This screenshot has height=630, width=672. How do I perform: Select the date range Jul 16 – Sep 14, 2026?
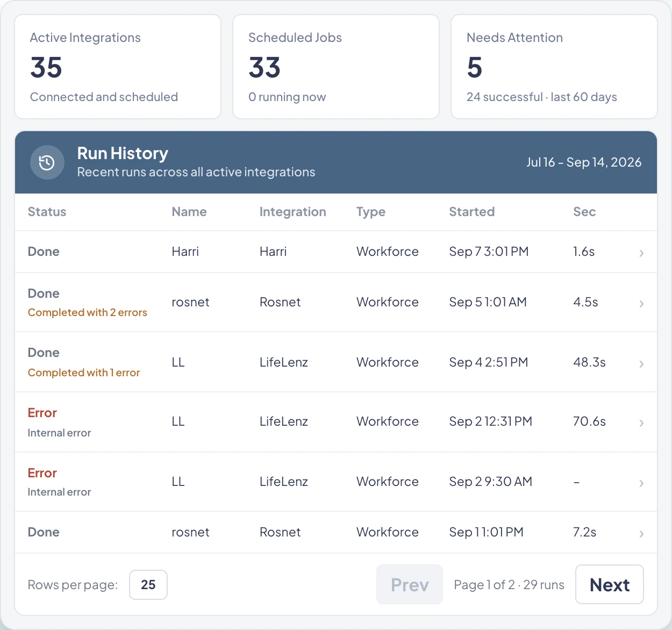click(584, 162)
